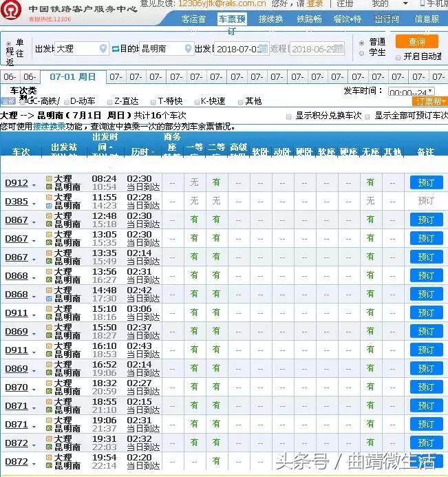Viewport: 448px width, 477px height.
Task: Click the departure station location pin icon
Action: tap(103, 48)
